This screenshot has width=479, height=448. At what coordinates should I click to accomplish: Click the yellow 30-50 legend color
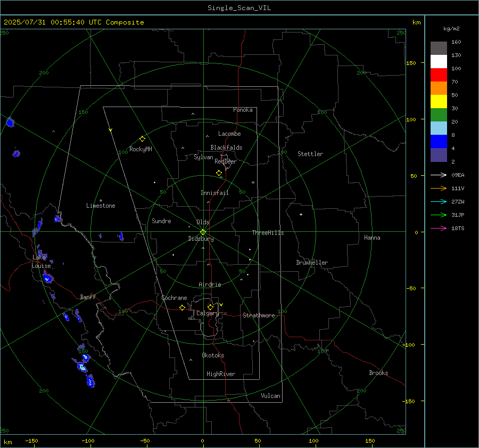439,102
